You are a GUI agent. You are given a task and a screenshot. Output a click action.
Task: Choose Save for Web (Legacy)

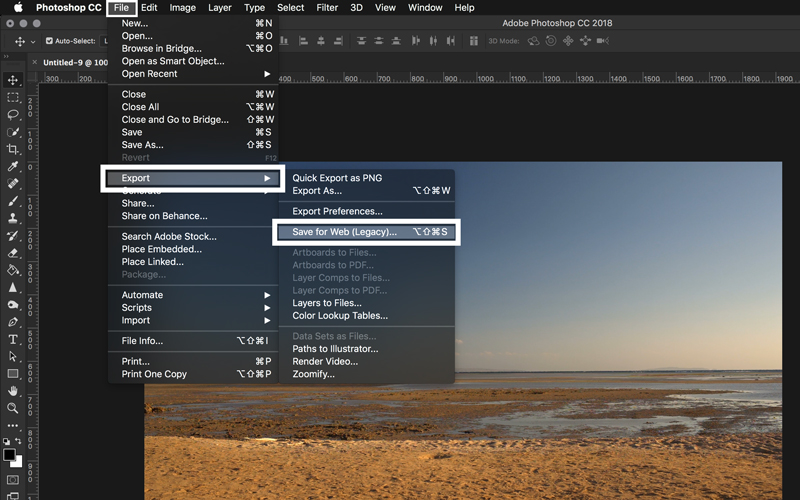click(366, 232)
